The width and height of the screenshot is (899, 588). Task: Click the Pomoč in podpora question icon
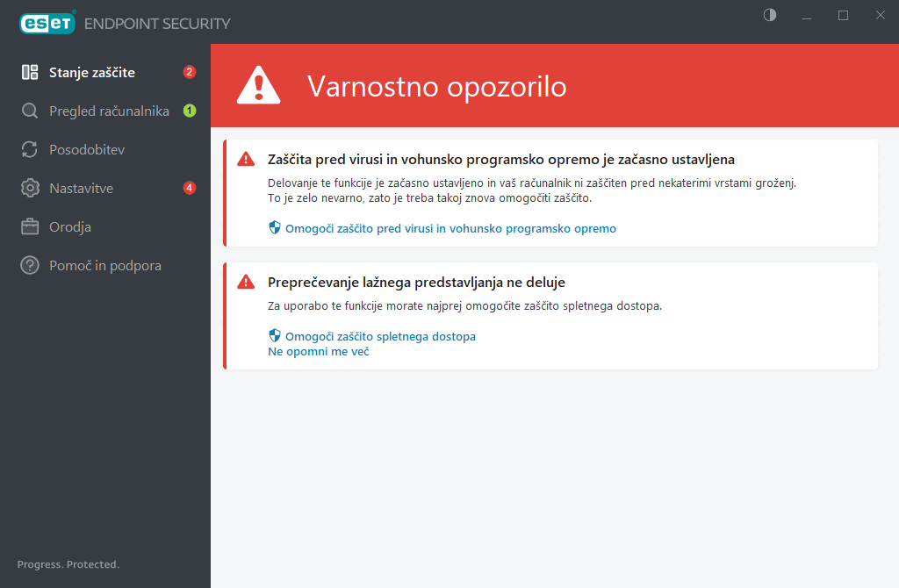coord(30,266)
